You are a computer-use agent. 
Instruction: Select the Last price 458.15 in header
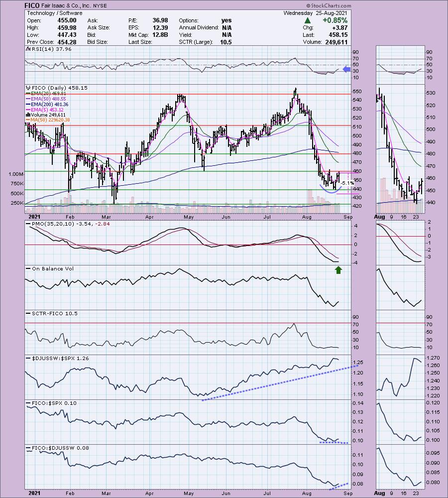click(x=338, y=35)
